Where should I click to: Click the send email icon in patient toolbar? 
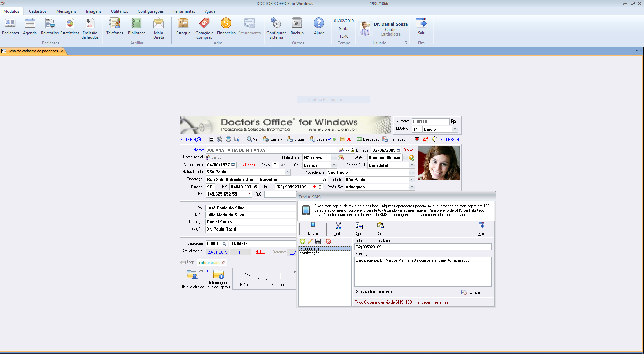pos(237,139)
